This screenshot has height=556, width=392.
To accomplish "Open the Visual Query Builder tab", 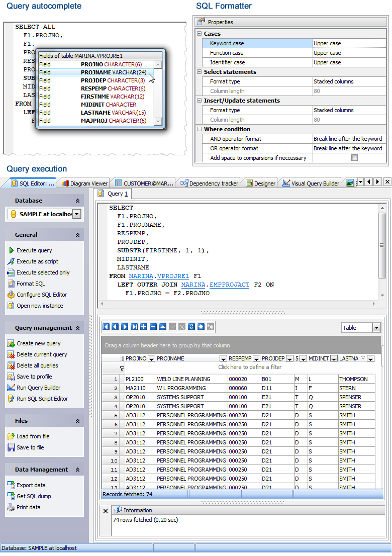I will (x=311, y=183).
